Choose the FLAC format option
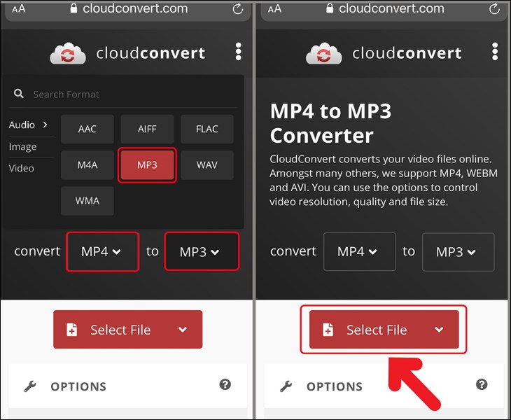 pos(206,129)
